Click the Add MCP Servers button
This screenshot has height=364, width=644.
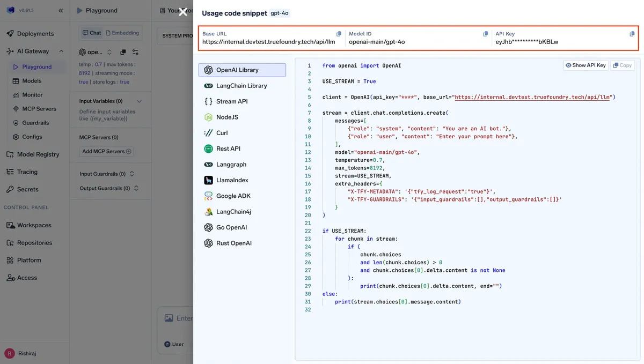[106, 152]
